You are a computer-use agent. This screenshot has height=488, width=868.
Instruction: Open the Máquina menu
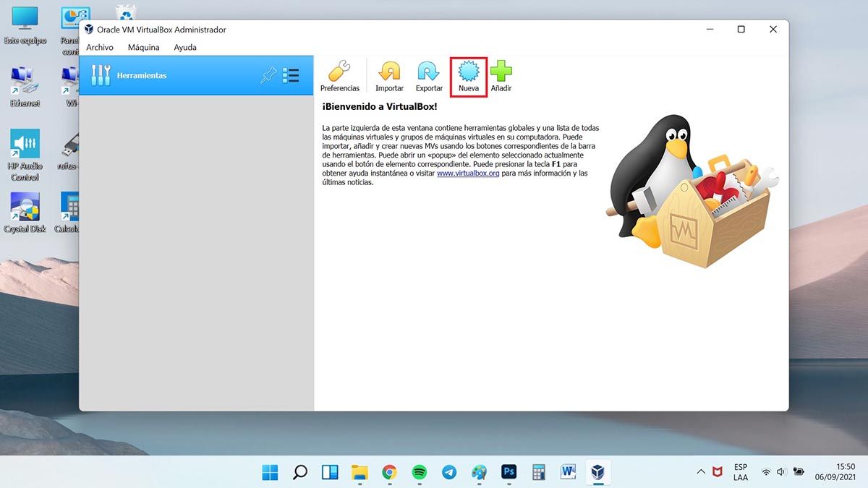tap(143, 48)
